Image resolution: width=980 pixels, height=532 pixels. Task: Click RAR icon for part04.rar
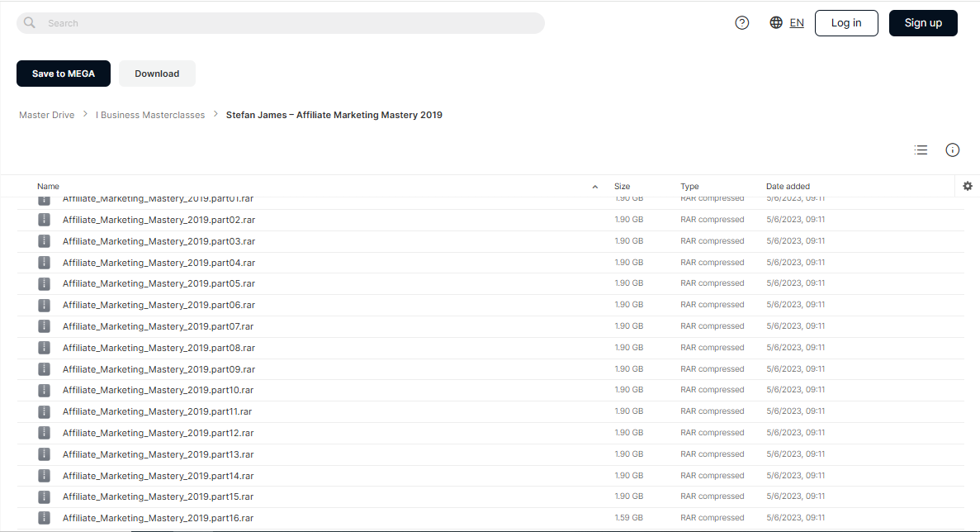pos(44,263)
